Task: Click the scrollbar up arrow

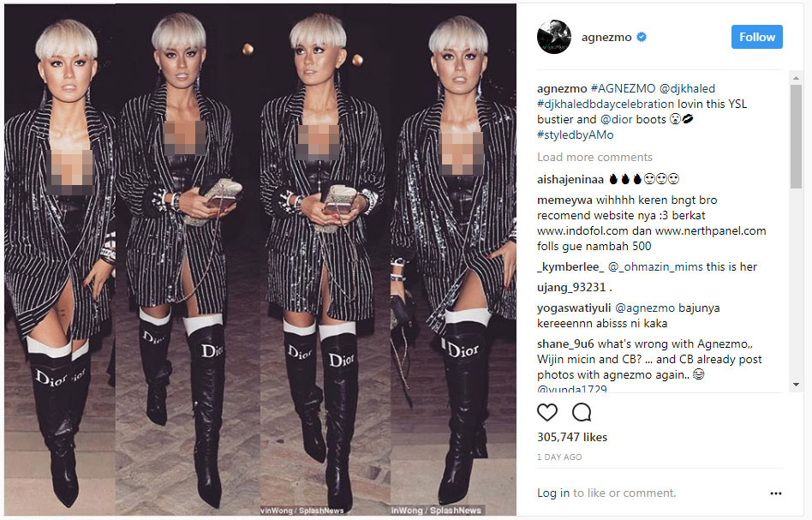Action: pyautogui.click(x=796, y=78)
